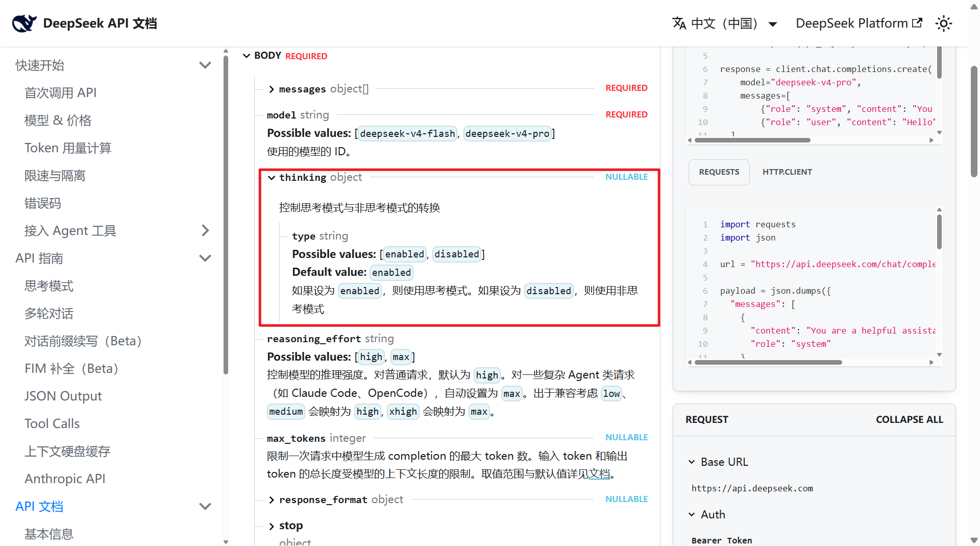Click the top code block horizontal scrollbar
The width and height of the screenshot is (980, 546).
(x=752, y=140)
